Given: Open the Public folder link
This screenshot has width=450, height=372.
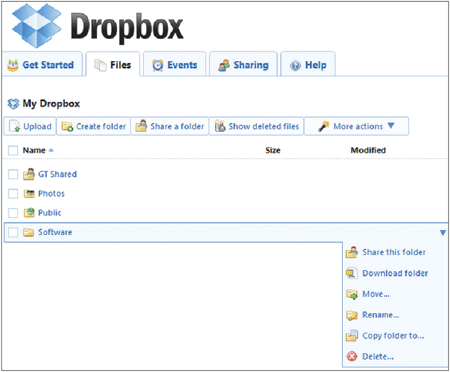Looking at the screenshot, I should coord(50,213).
